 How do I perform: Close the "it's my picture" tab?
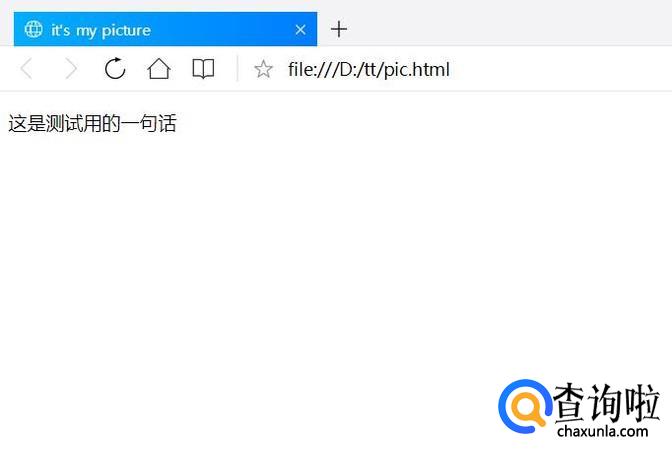pyautogui.click(x=300, y=30)
